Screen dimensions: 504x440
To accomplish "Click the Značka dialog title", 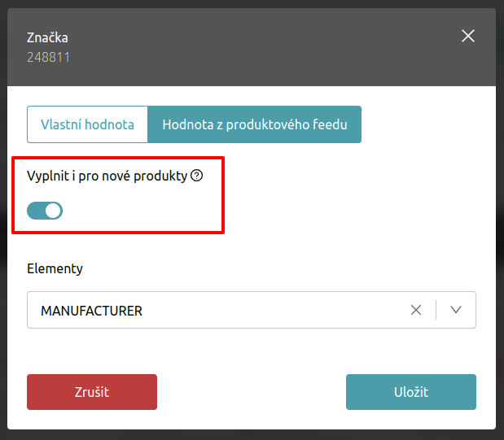I will 46,37.
